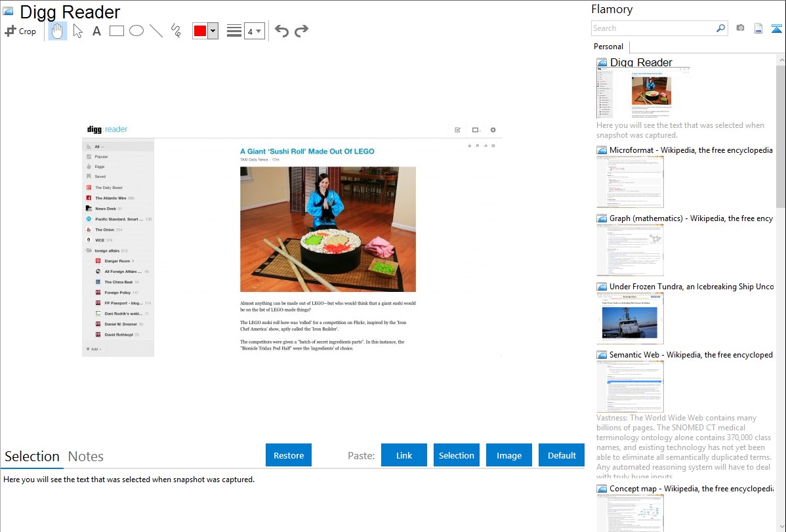The height and width of the screenshot is (532, 786).
Task: Open the Notes tab
Action: click(86, 457)
